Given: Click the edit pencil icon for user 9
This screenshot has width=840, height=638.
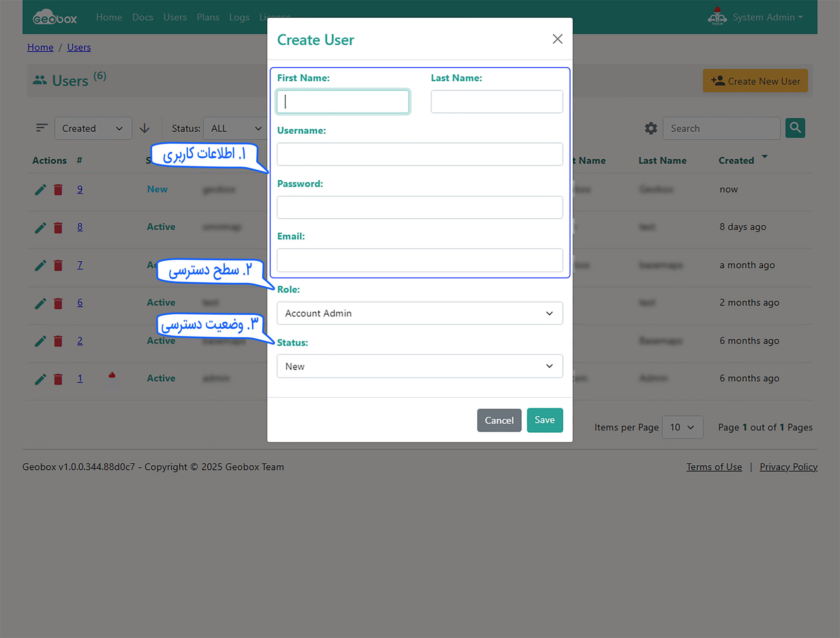Looking at the screenshot, I should (x=40, y=189).
